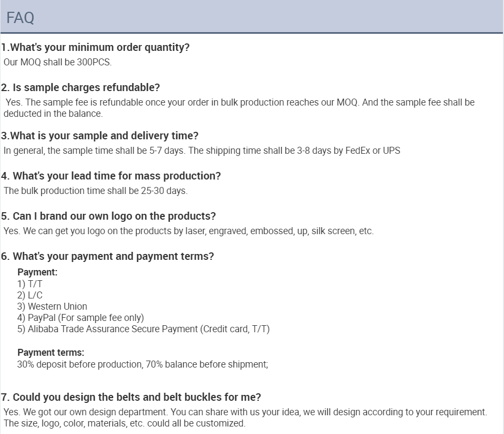Click the 'L/C' payment option line
Image resolution: width=504 pixels, height=434 pixels.
(29, 295)
